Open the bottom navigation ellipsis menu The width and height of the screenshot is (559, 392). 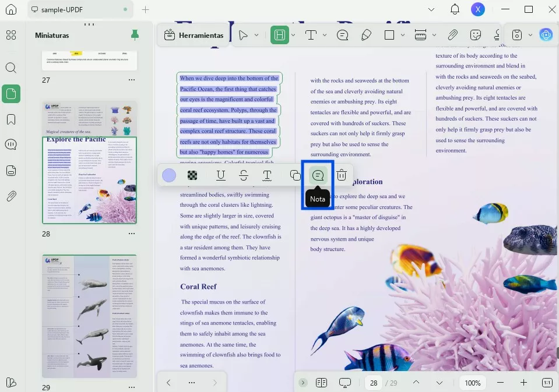click(192, 383)
